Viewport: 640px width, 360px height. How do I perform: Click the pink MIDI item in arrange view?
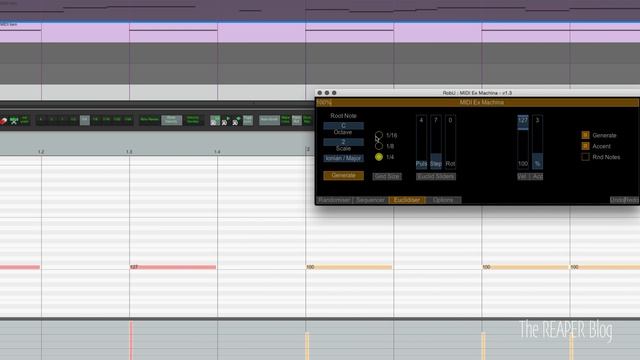[x=320, y=33]
